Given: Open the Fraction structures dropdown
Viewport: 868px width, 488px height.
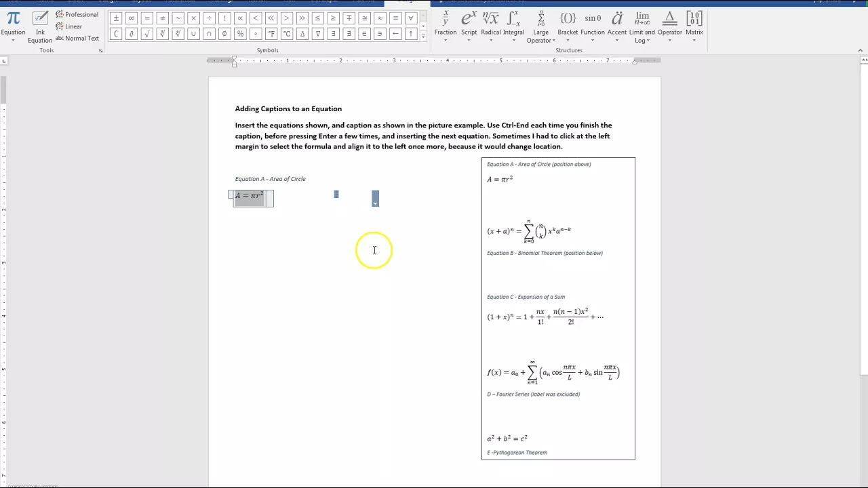Looking at the screenshot, I should coord(446,27).
